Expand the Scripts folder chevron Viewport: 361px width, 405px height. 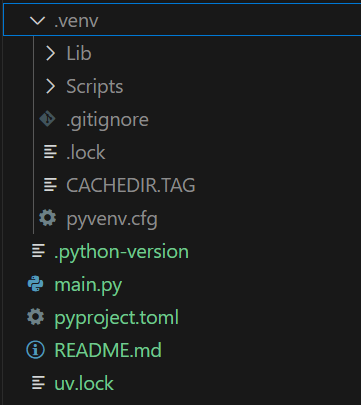pyautogui.click(x=50, y=86)
